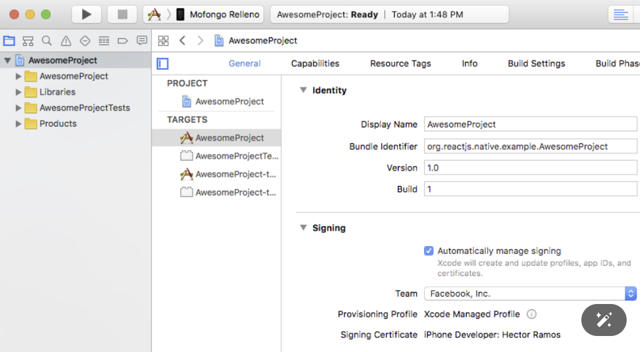
Task: Click the Xcode Managed Profile text
Action: pyautogui.click(x=472, y=314)
